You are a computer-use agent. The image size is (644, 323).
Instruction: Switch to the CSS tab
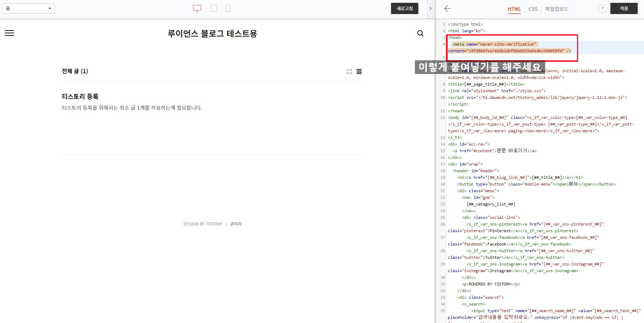tap(533, 9)
